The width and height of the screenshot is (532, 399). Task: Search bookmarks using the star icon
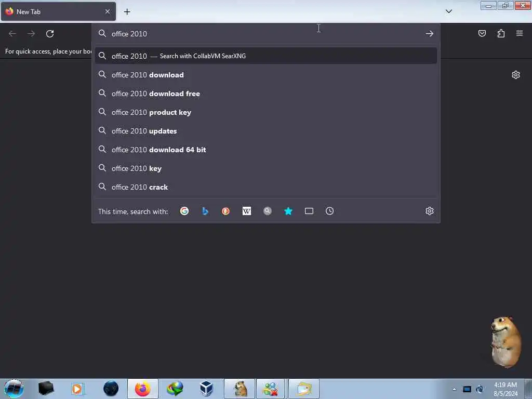click(x=288, y=211)
